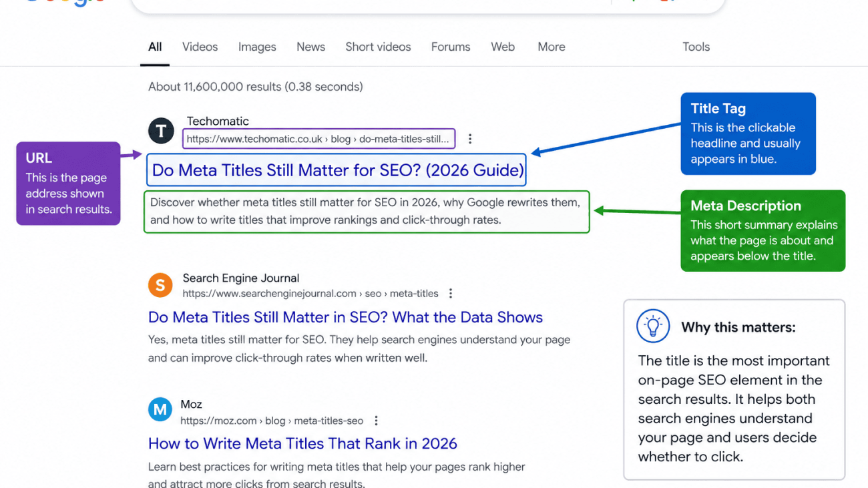This screenshot has height=488, width=868.
Task: Open the Tools options
Action: (x=696, y=47)
